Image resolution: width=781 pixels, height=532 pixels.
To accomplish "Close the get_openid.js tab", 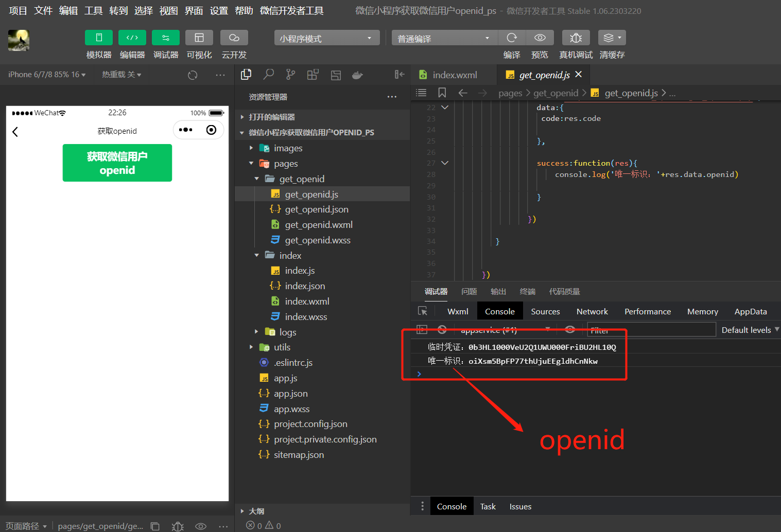I will (579, 75).
